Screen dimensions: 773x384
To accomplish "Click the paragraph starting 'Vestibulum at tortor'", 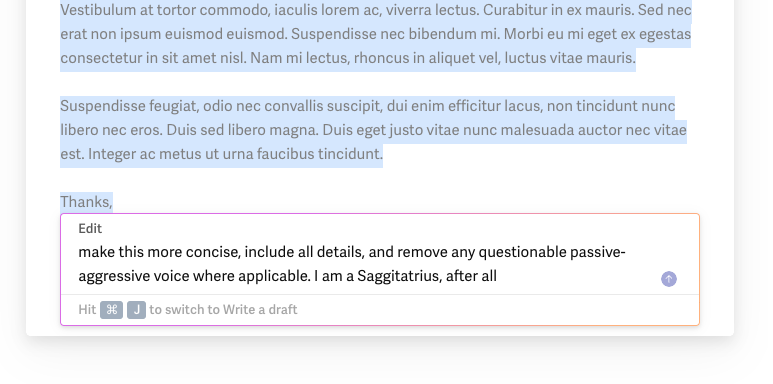I will tap(376, 35).
